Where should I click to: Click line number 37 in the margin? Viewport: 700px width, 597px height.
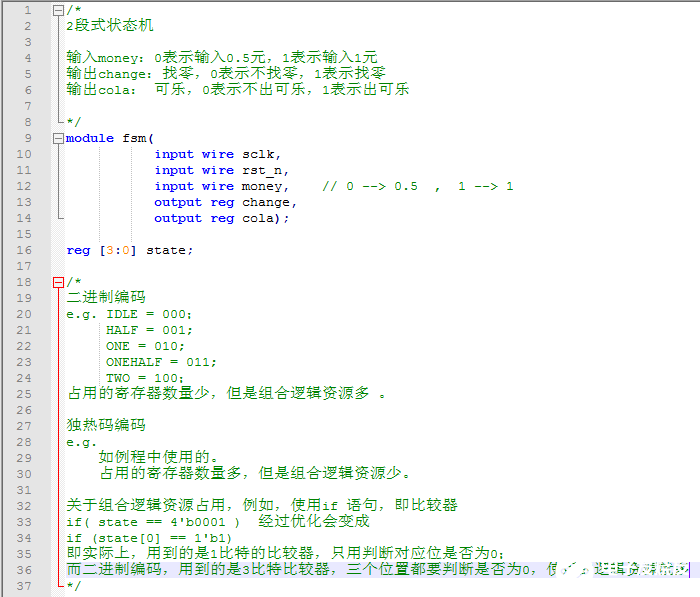[24, 586]
